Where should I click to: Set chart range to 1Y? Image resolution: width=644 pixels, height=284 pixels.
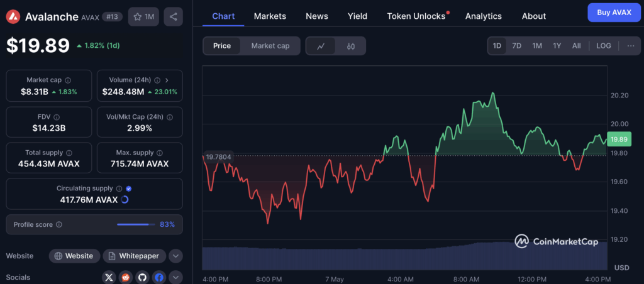tap(557, 46)
